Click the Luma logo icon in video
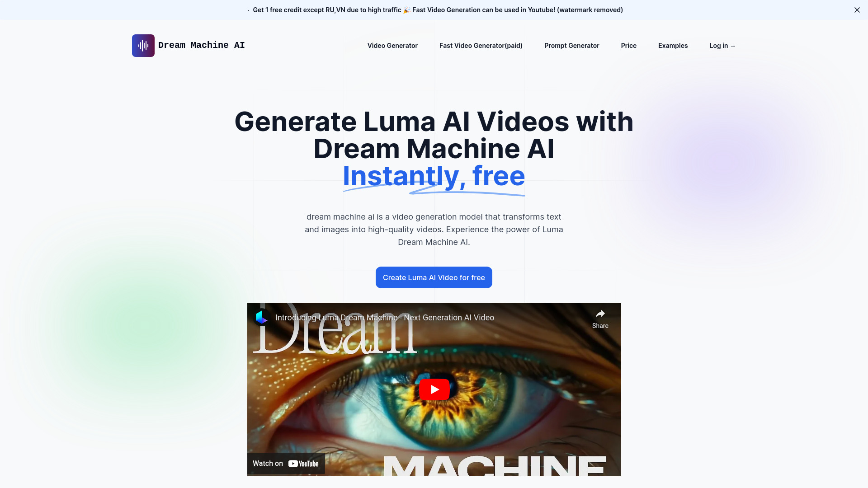This screenshot has width=868, height=488. [x=260, y=317]
